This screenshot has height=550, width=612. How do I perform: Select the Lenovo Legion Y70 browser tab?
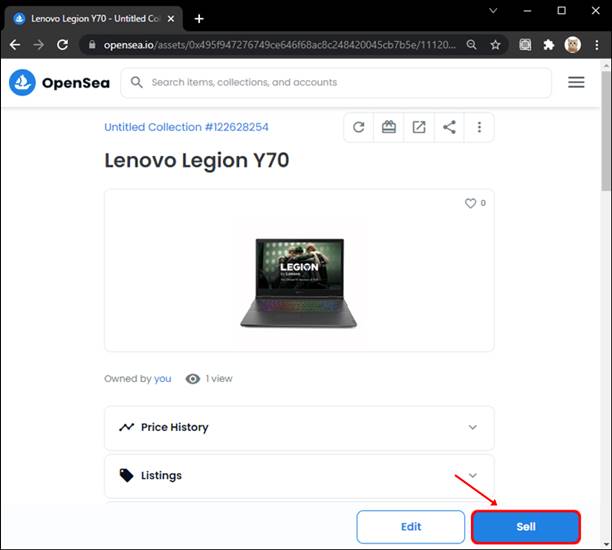[x=95, y=18]
